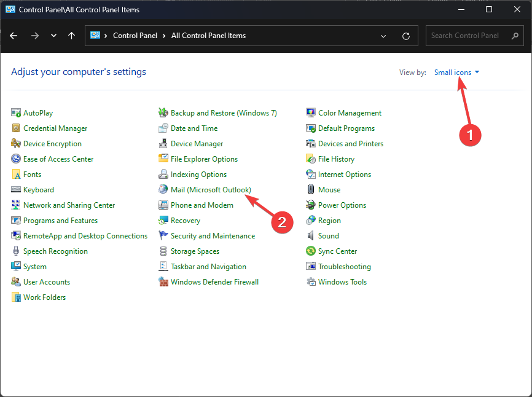Click the Keyboard icon

point(16,189)
